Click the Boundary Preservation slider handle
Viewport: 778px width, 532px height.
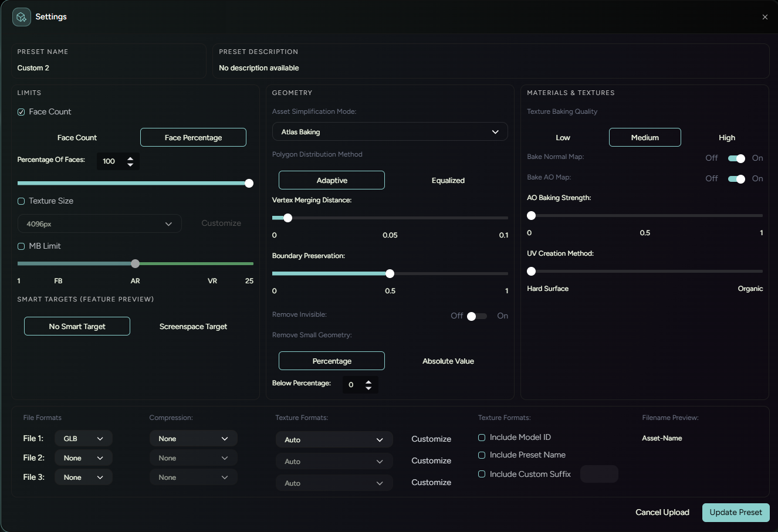(x=390, y=274)
